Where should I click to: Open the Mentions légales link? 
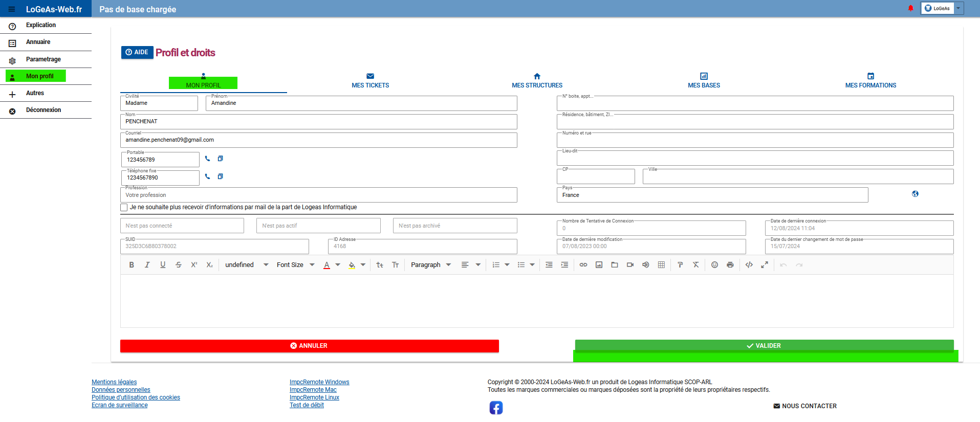(x=114, y=382)
